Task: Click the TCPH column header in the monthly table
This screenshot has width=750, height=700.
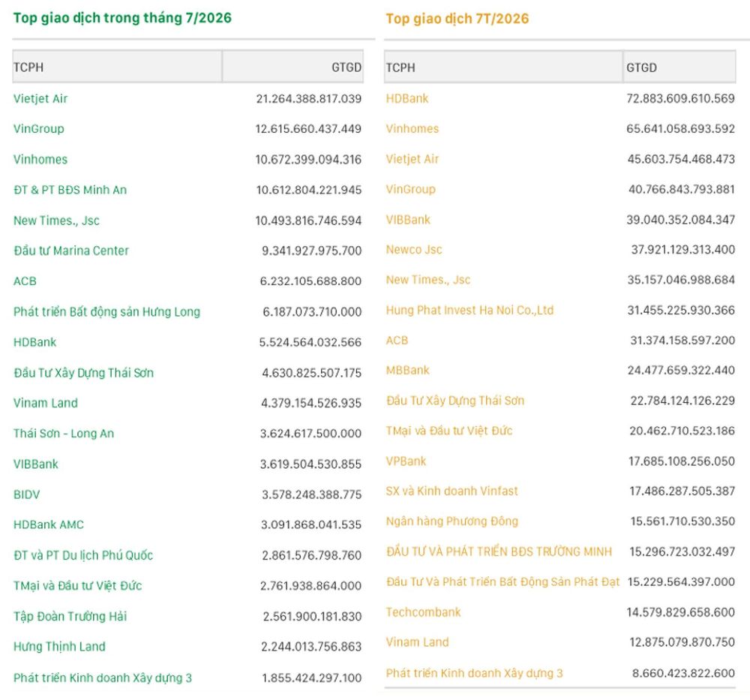Action: [x=117, y=67]
